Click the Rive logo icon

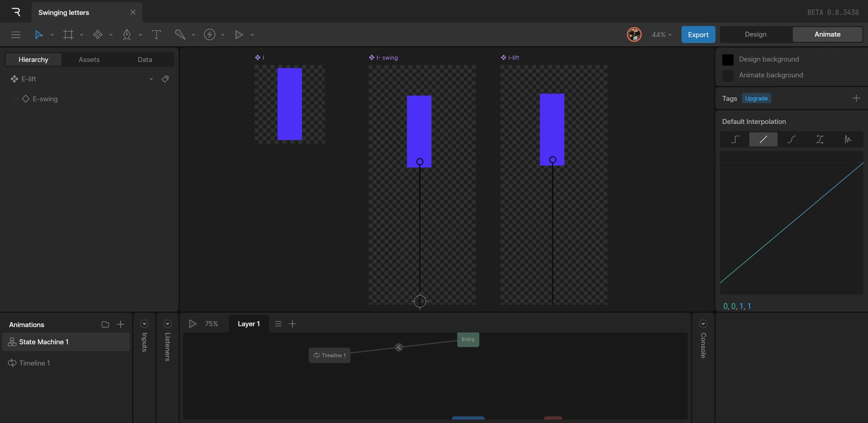tap(16, 12)
